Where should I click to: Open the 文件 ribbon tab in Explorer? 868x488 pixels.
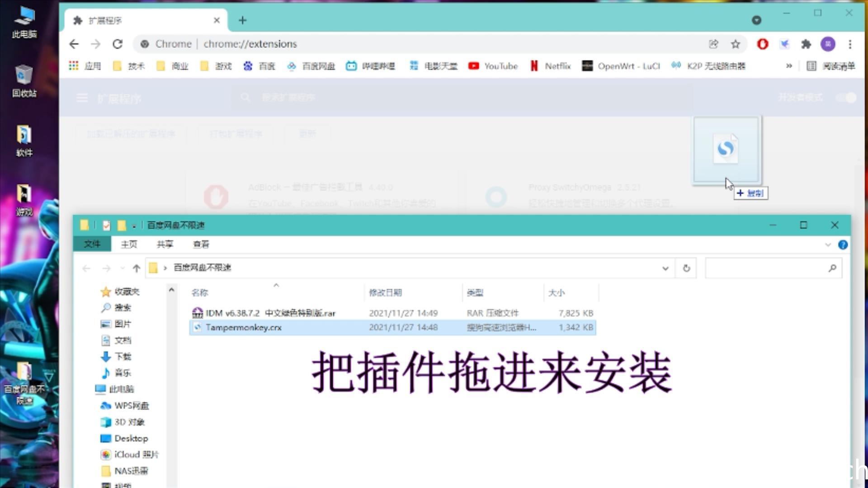[x=92, y=244]
